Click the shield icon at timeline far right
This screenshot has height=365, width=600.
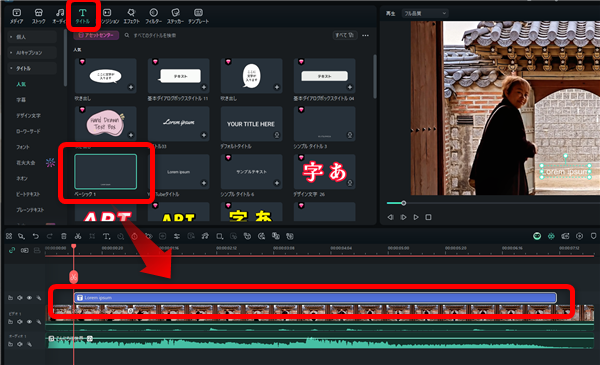(593, 236)
